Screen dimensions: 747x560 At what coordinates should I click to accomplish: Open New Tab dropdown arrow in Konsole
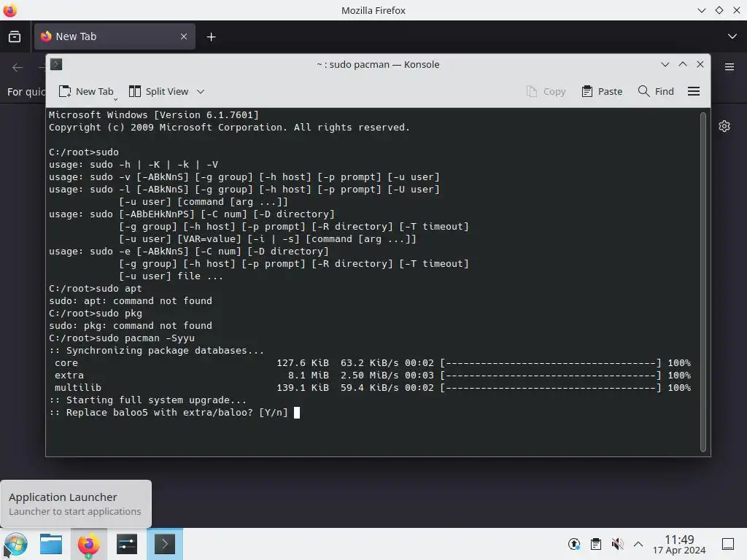(116, 99)
